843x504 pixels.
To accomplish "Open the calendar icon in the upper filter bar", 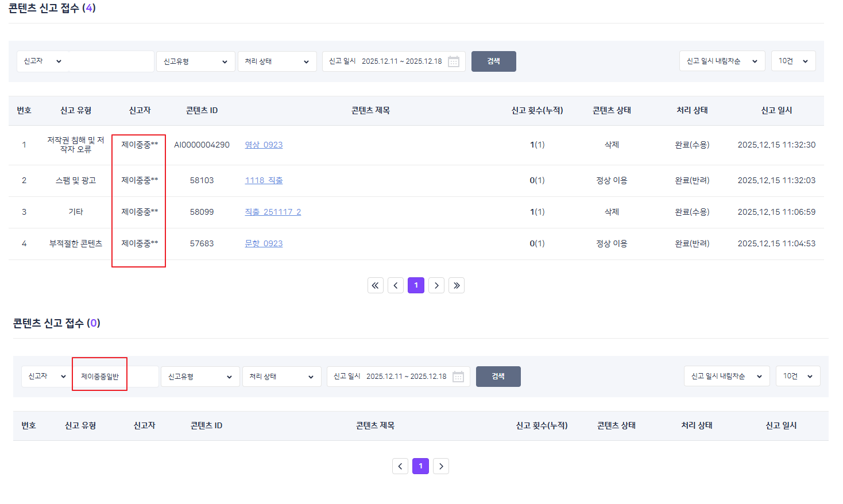I will [x=453, y=61].
